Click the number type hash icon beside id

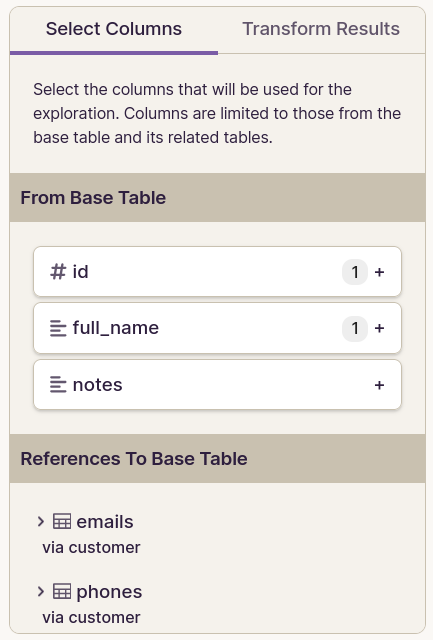click(x=58, y=271)
